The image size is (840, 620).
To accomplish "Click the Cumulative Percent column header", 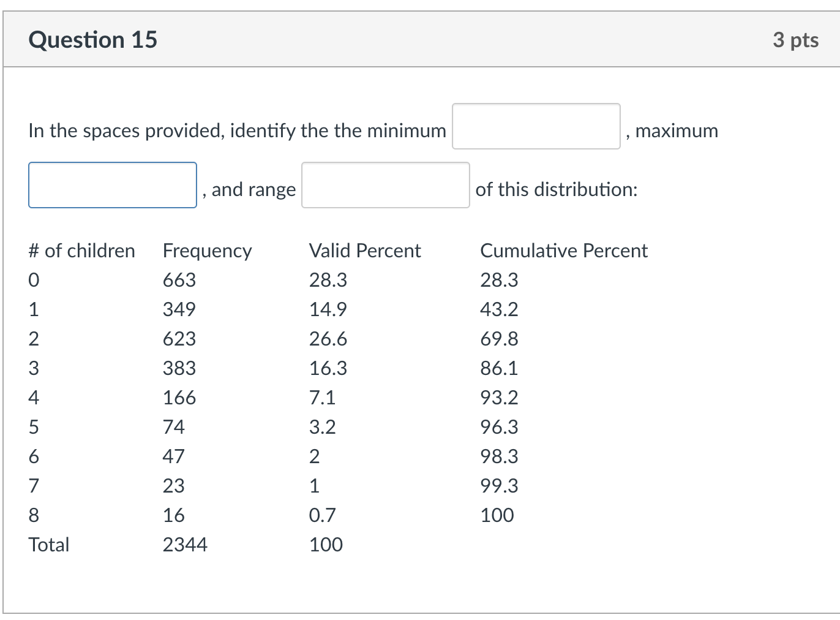I will [x=563, y=250].
